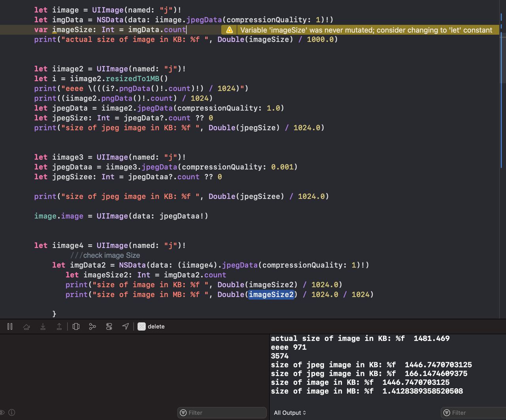Click '///check image Size' comment

point(105,255)
